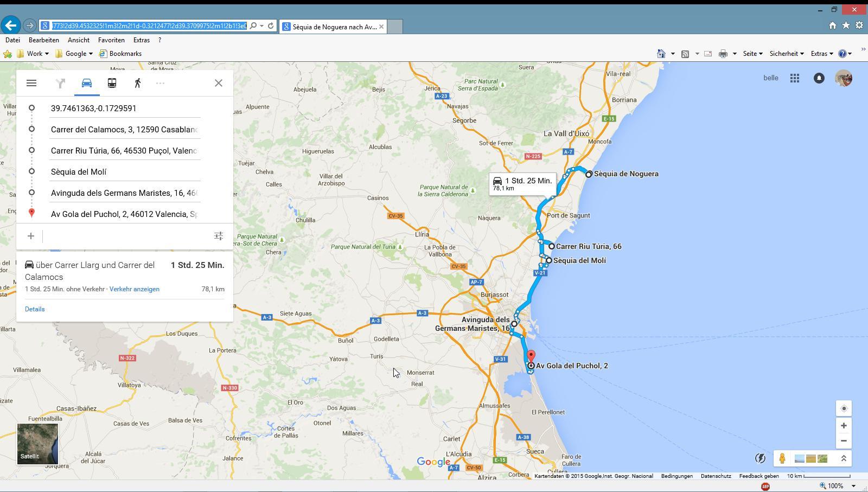Viewport: 868px width, 492px height.
Task: Open the Sicherheit dropdown menu
Action: click(x=786, y=54)
